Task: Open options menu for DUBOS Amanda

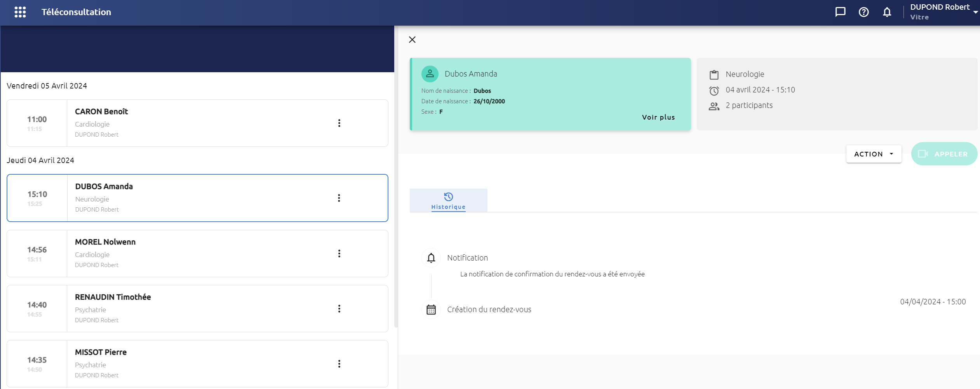Action: pos(339,198)
